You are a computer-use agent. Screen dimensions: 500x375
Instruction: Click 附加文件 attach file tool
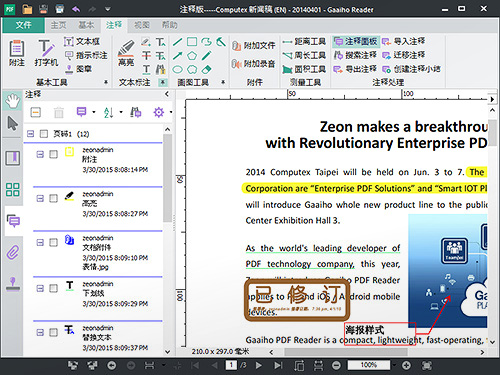click(x=254, y=45)
